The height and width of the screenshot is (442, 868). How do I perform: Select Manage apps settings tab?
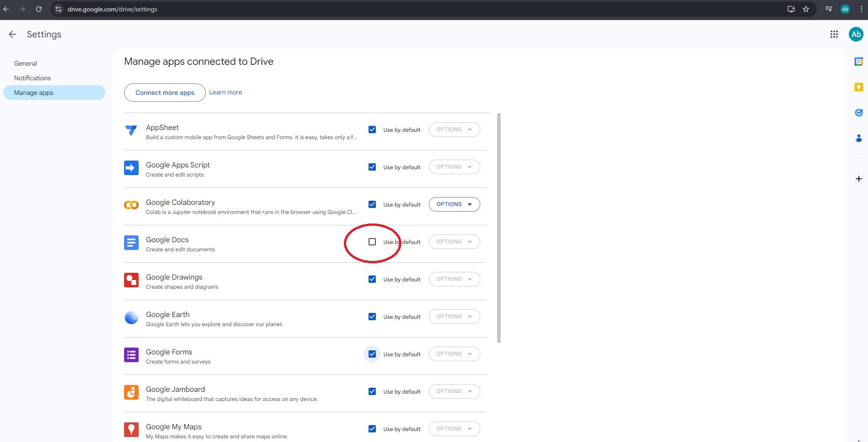(54, 93)
